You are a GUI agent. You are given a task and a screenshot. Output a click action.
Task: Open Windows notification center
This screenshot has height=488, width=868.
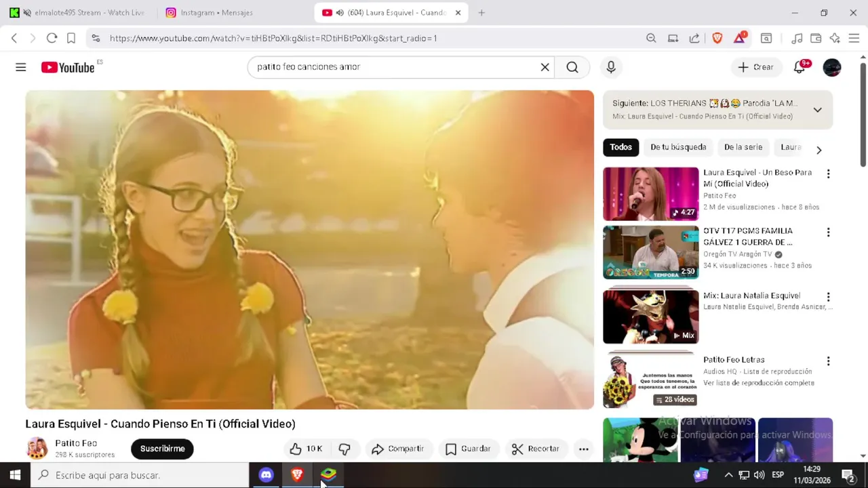[848, 475]
